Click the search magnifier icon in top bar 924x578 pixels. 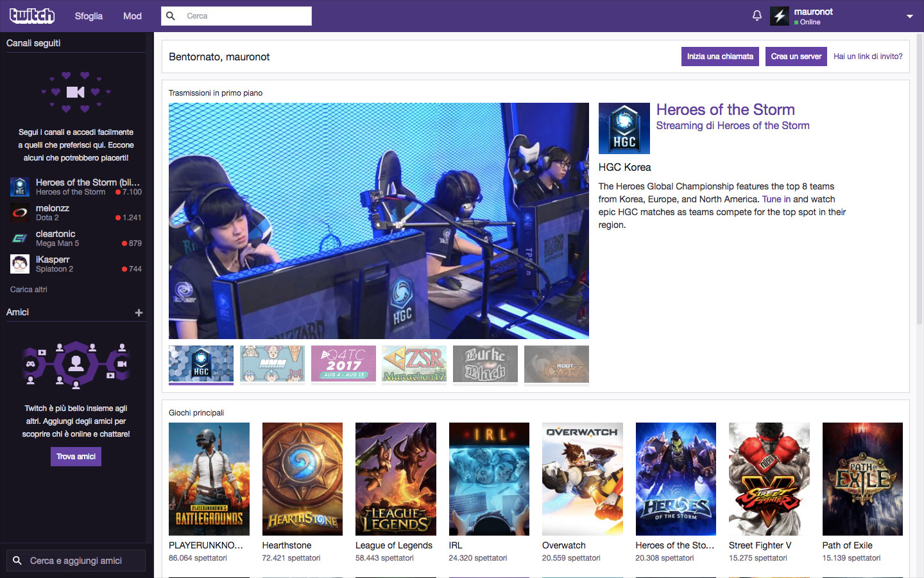point(171,16)
